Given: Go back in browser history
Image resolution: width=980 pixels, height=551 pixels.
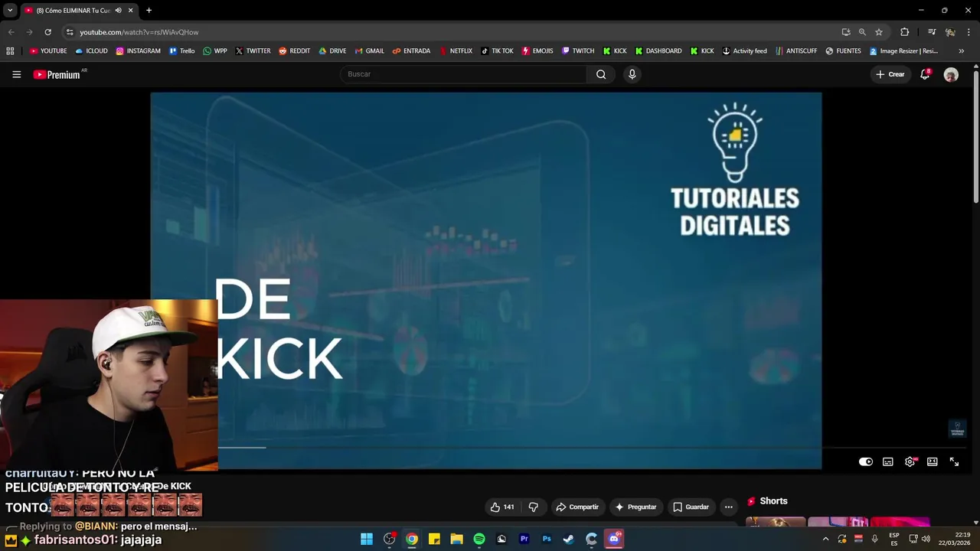Looking at the screenshot, I should (x=11, y=32).
